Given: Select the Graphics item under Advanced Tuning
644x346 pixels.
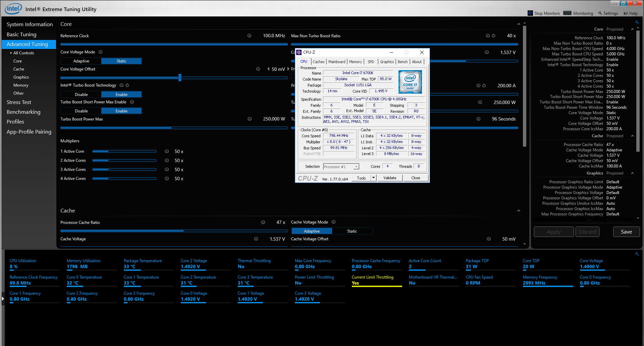Looking at the screenshot, I should 21,77.
